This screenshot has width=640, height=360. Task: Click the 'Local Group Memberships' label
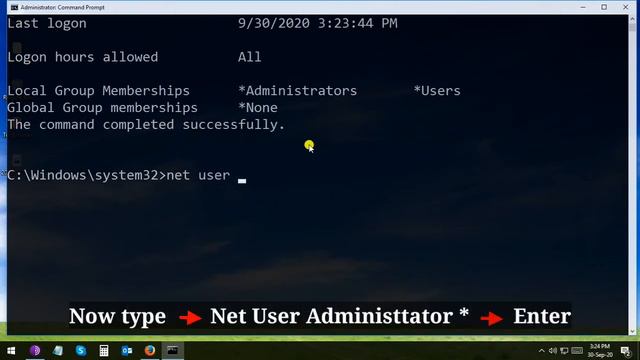pyautogui.click(x=98, y=91)
